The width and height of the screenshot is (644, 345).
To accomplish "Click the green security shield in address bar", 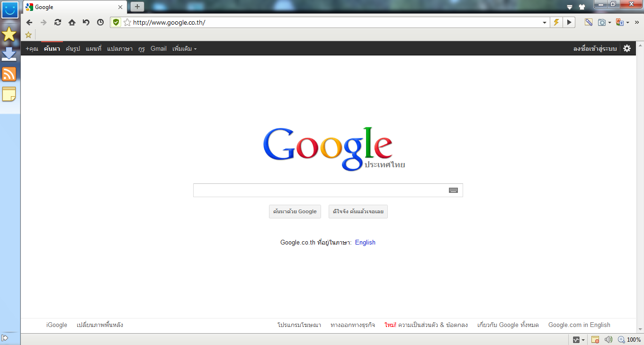I will pyautogui.click(x=116, y=22).
